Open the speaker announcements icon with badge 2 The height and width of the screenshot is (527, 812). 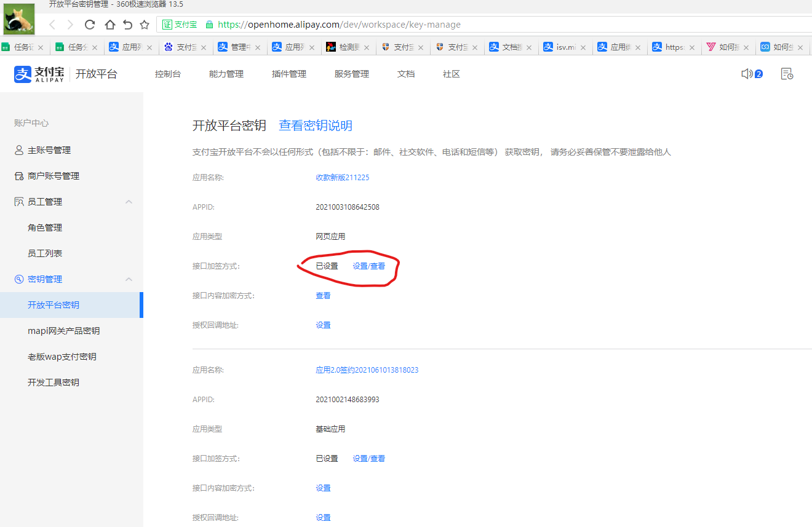752,74
